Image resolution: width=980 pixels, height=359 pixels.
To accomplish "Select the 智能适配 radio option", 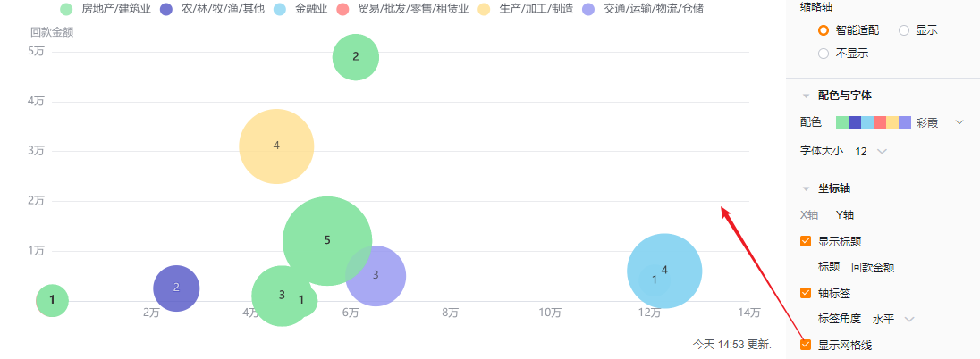I will click(824, 30).
